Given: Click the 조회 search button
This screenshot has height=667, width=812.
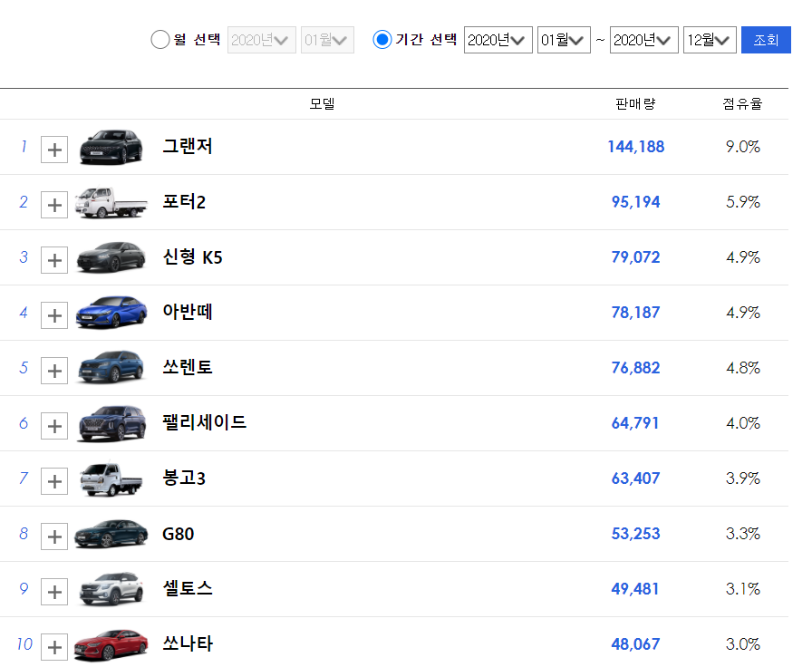Looking at the screenshot, I should point(766,40).
